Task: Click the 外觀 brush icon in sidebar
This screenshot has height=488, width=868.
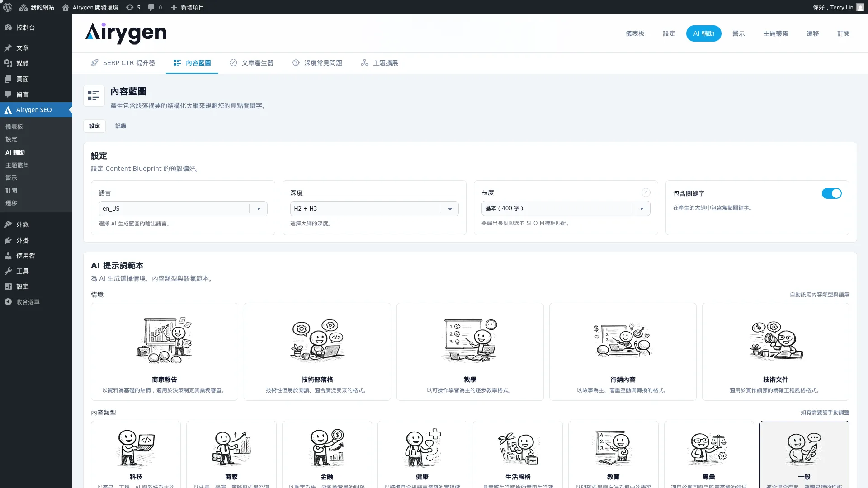Action: (x=8, y=225)
